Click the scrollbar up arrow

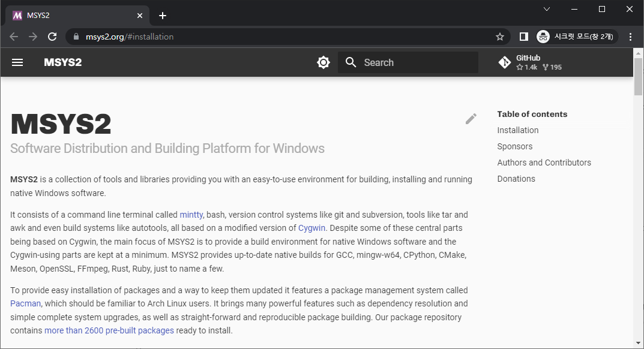[x=638, y=53]
